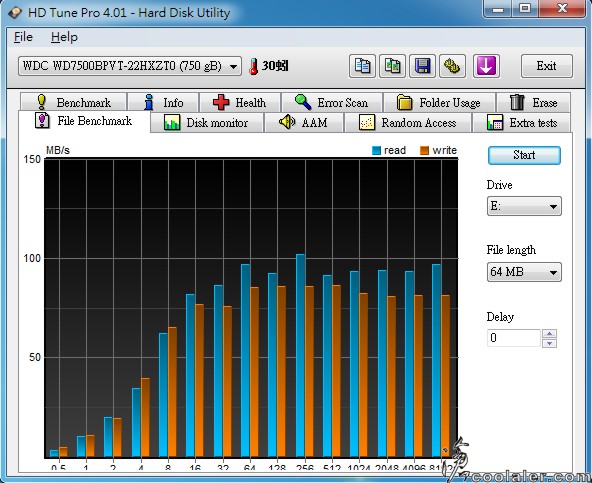Switch to the Folder Usage tab
The height and width of the screenshot is (483, 592).
pyautogui.click(x=439, y=103)
